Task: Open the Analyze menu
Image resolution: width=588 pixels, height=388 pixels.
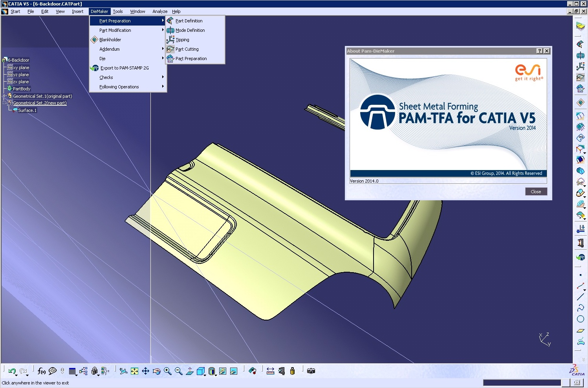Action: 160,11
